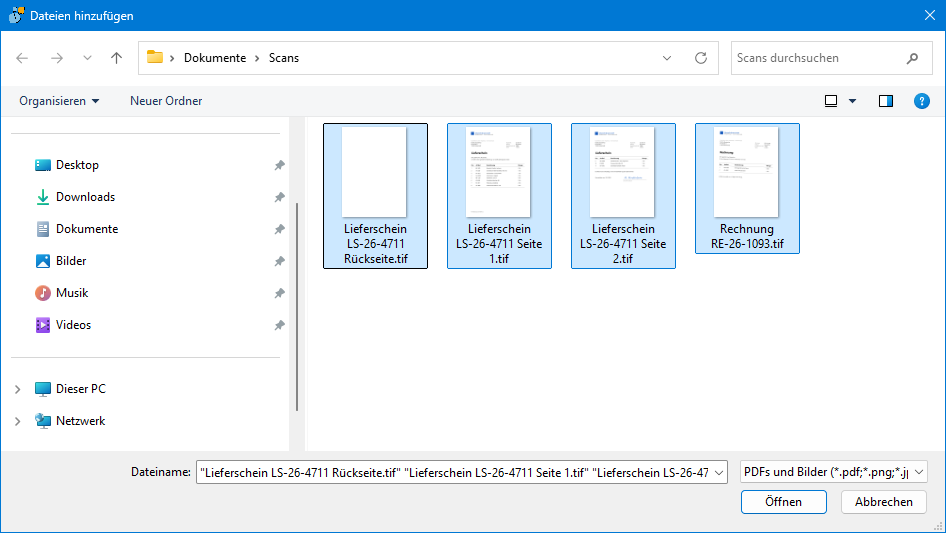Click the Öffnen button

pyautogui.click(x=784, y=502)
